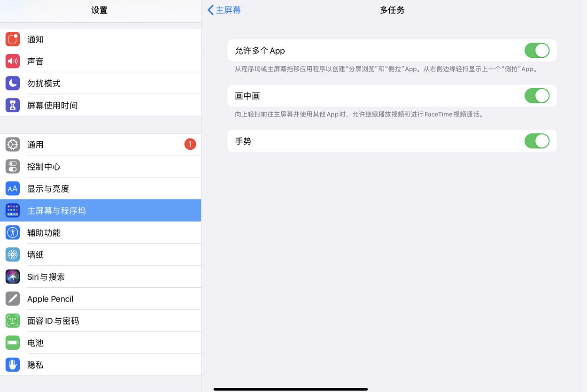This screenshot has height=392, width=587.
Task: Turn off Picture in Picture (画中画)
Action: click(537, 95)
